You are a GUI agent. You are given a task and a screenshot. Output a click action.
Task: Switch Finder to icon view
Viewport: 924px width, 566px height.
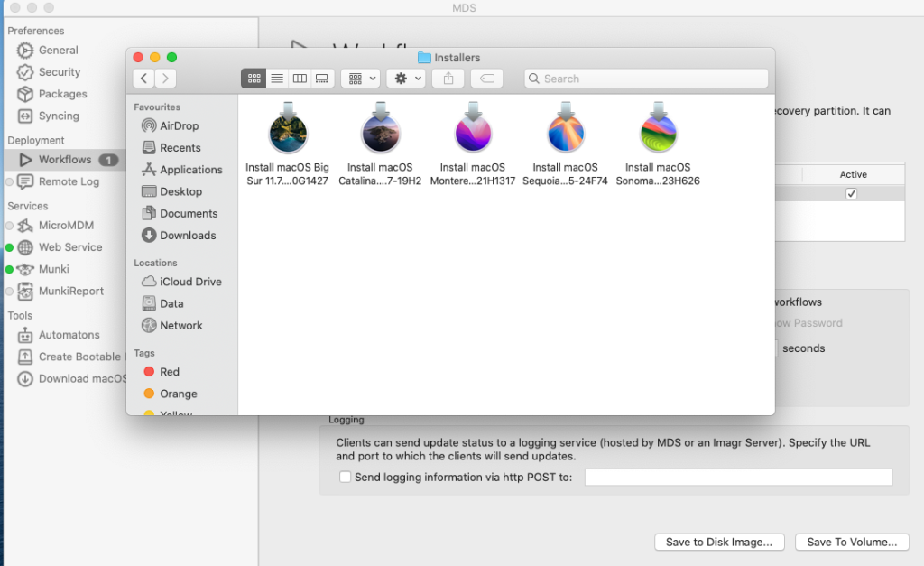[254, 79]
